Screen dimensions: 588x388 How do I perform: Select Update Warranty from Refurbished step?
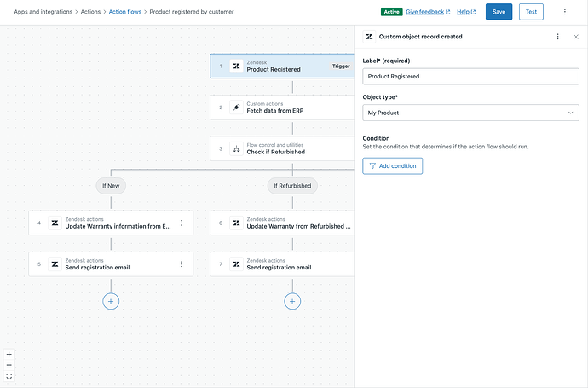tap(282, 223)
